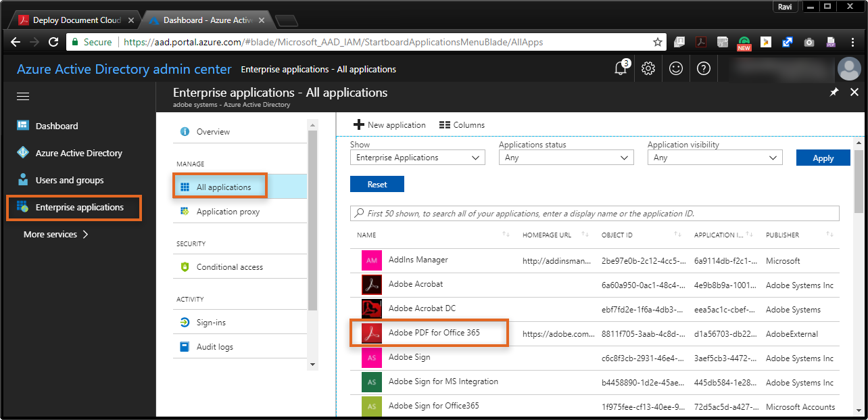
Task: Go back in the browser
Action: (16, 42)
